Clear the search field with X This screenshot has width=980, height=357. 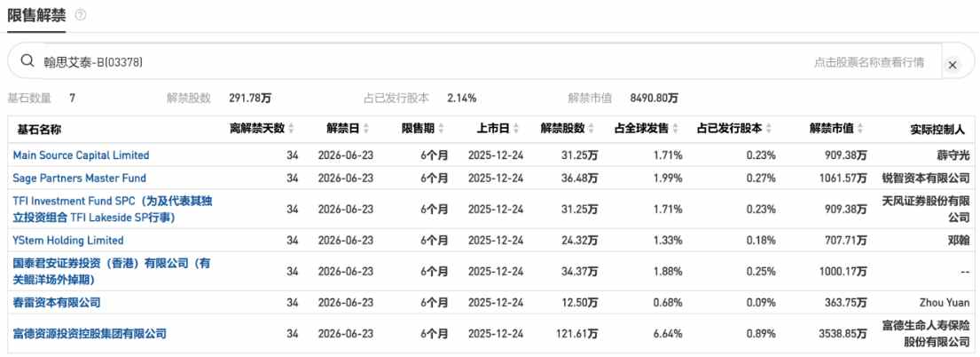point(953,65)
